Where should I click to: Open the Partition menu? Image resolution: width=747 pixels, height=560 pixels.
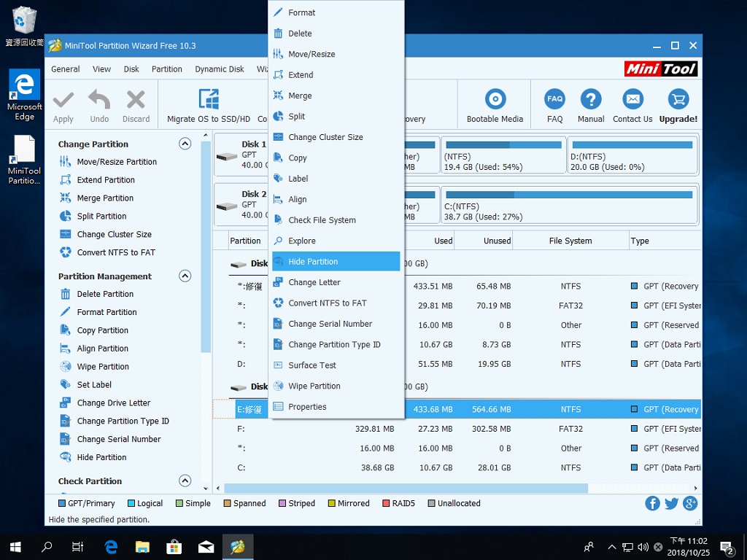click(x=167, y=69)
